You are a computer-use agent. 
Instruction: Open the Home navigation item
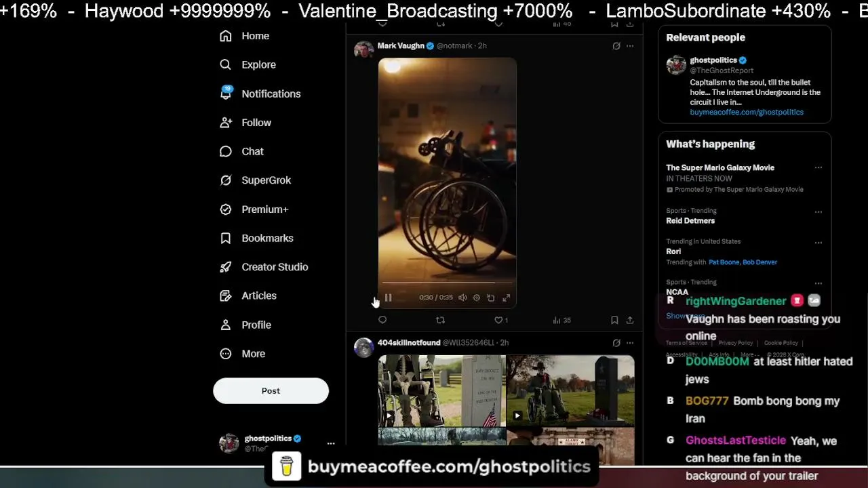click(245, 36)
